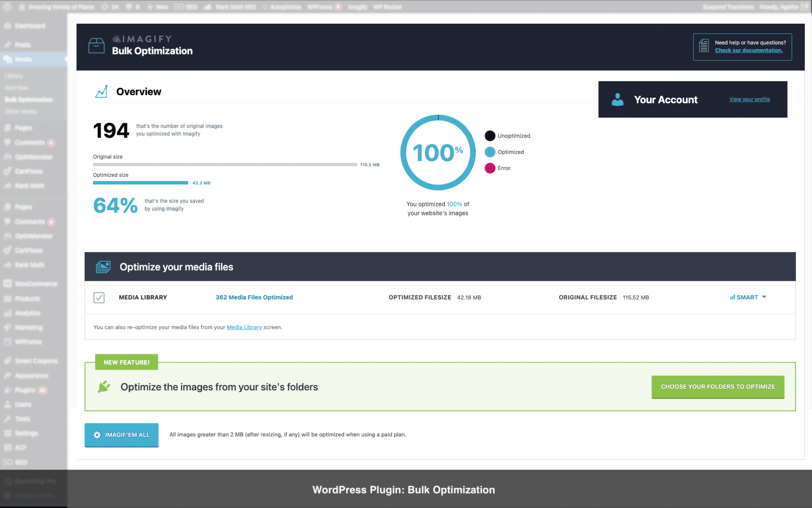The width and height of the screenshot is (812, 508).
Task: Click the documentation page icon
Action: (x=704, y=46)
